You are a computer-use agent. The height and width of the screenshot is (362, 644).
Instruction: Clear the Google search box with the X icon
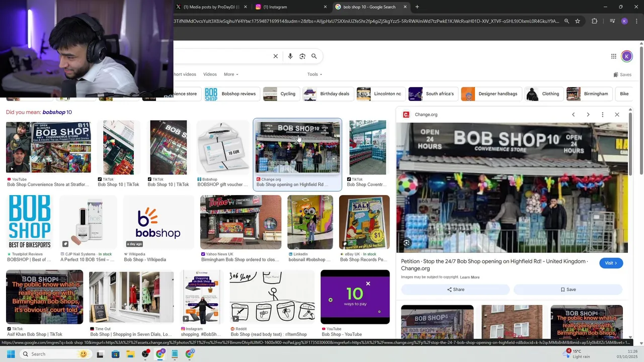276,56
